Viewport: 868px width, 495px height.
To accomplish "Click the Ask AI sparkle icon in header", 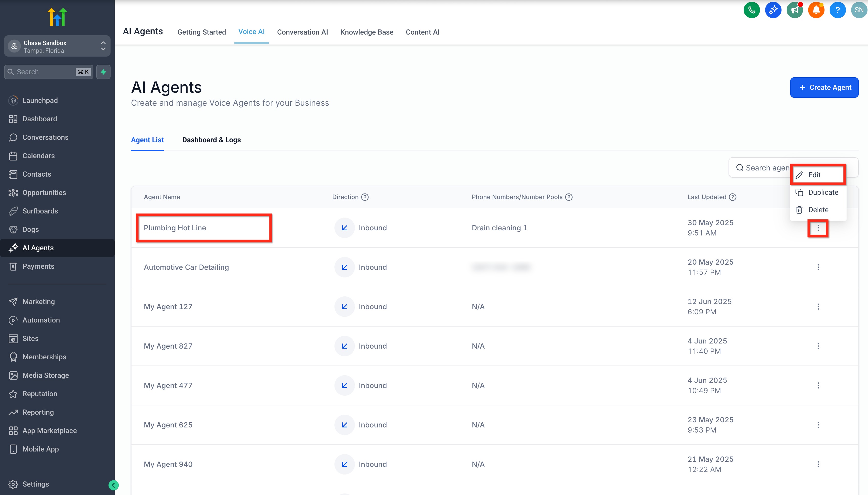I will click(773, 10).
